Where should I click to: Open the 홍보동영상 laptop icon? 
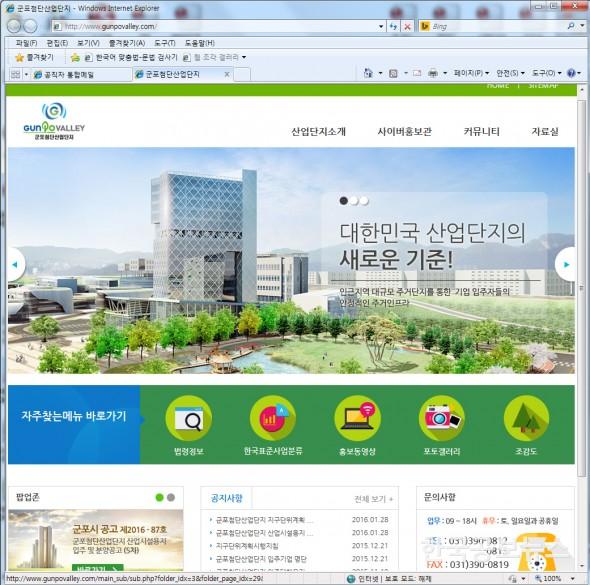pyautogui.click(x=357, y=418)
